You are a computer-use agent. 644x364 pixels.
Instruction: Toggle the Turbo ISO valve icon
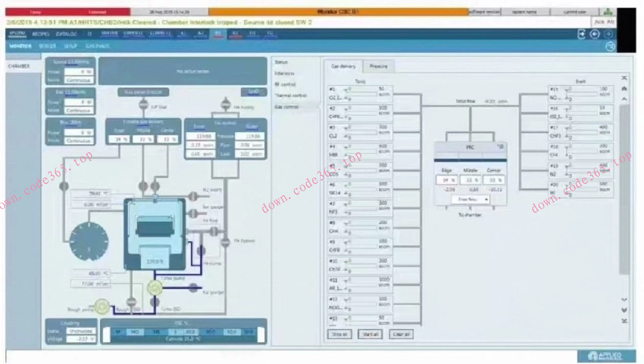point(155,302)
